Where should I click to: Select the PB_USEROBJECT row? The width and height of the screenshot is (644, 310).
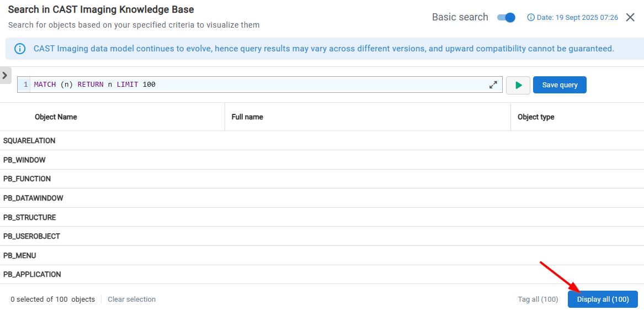tap(31, 237)
